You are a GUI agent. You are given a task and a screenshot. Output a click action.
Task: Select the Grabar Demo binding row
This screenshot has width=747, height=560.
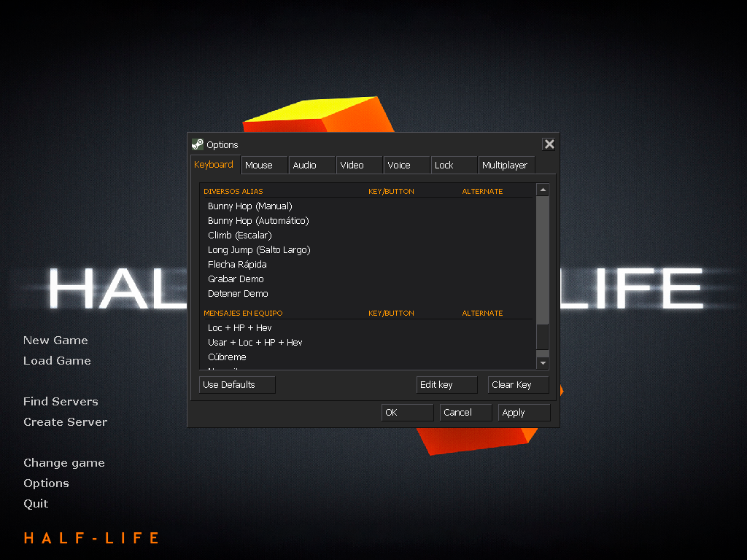[x=367, y=279]
